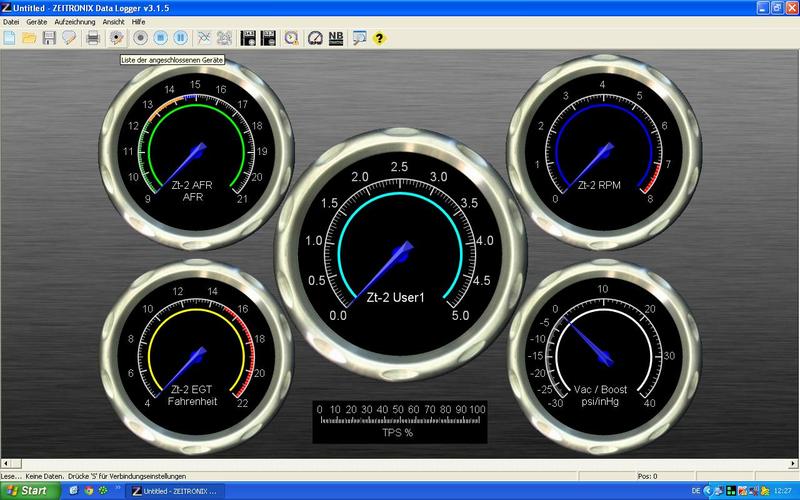Click the horizontal scrollbar left arrow
Viewport: 800px width, 500px height.
coord(6,463)
